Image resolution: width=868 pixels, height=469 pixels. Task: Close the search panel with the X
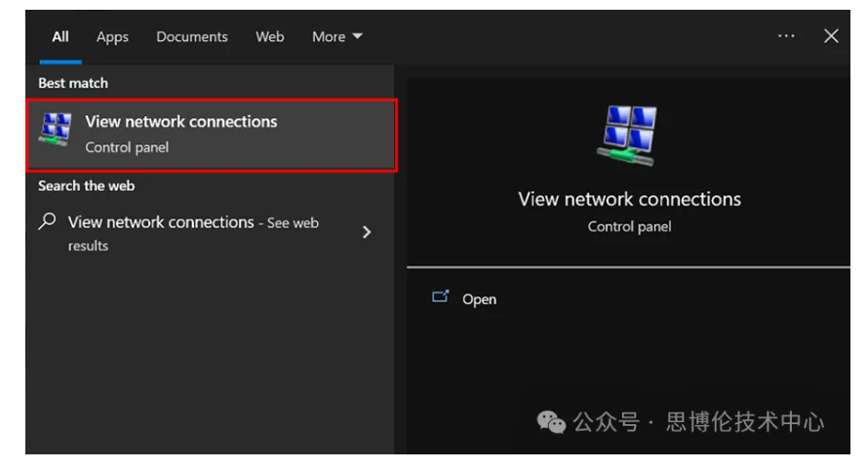tap(831, 36)
